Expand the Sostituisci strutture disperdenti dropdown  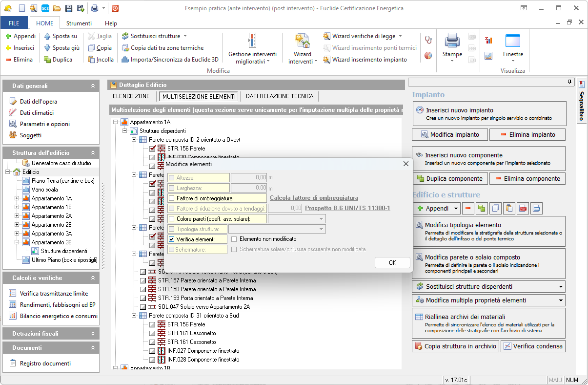click(x=561, y=287)
